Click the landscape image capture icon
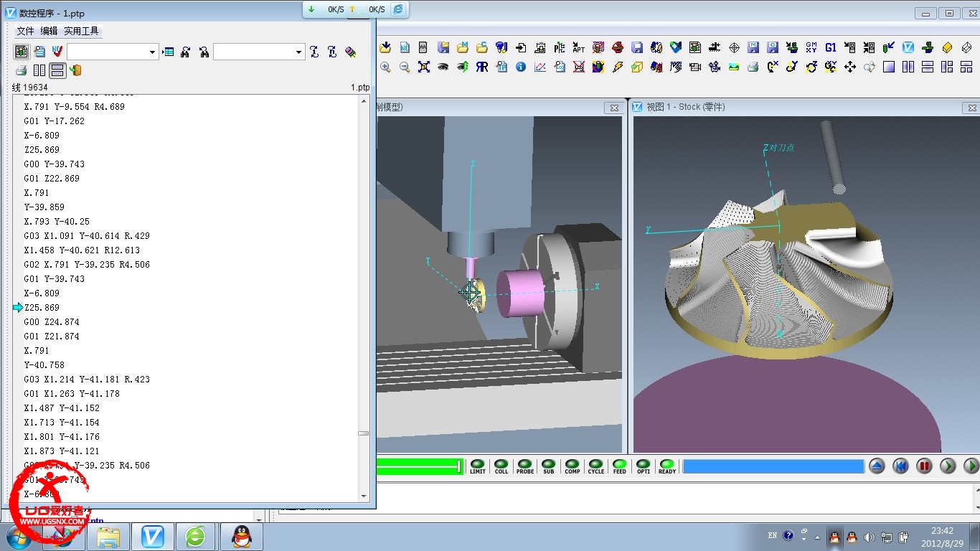This screenshot has height=551, width=980. (x=734, y=67)
